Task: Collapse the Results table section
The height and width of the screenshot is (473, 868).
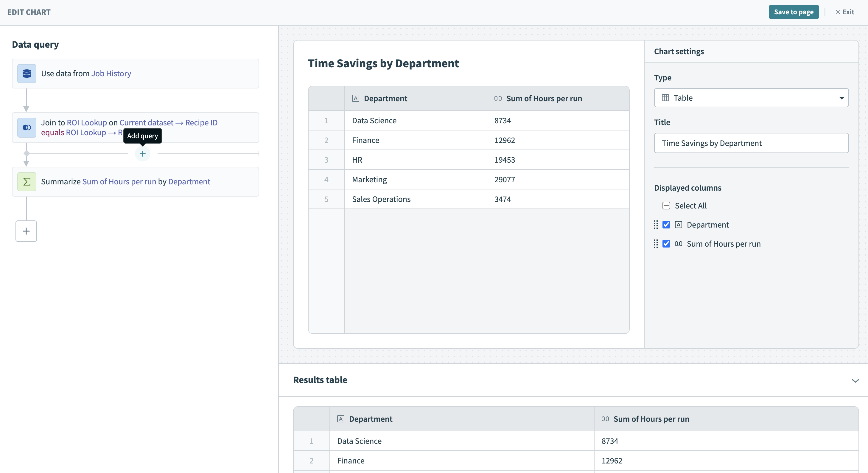Action: [855, 381]
